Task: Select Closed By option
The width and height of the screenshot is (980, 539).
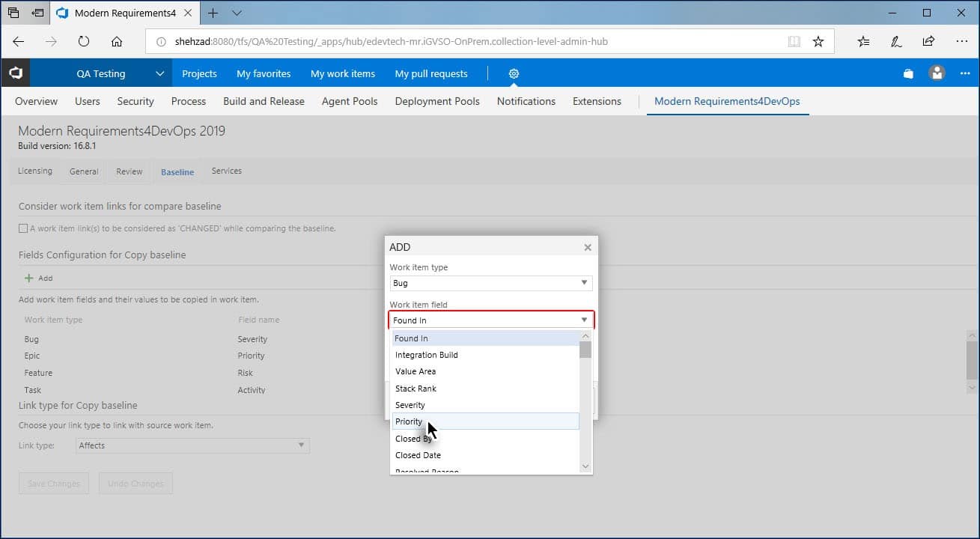Action: [x=485, y=439]
